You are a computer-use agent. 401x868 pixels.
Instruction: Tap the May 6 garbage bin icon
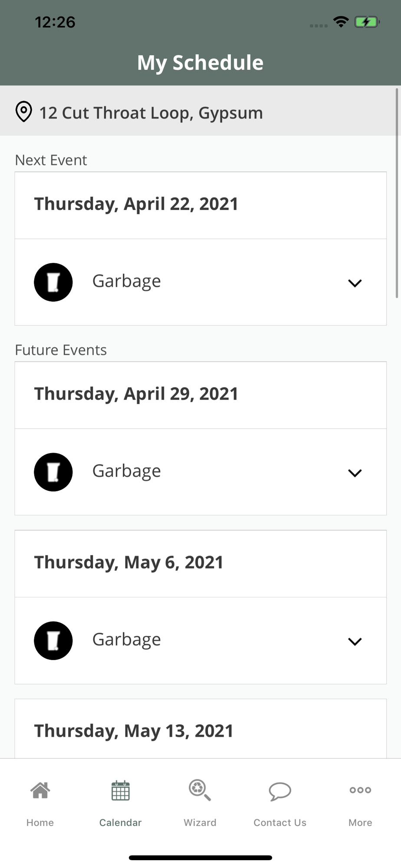(53, 641)
